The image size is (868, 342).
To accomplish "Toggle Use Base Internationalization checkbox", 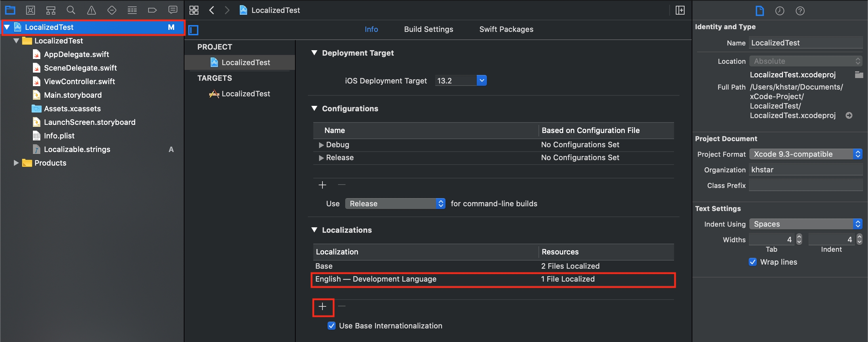I will (332, 326).
